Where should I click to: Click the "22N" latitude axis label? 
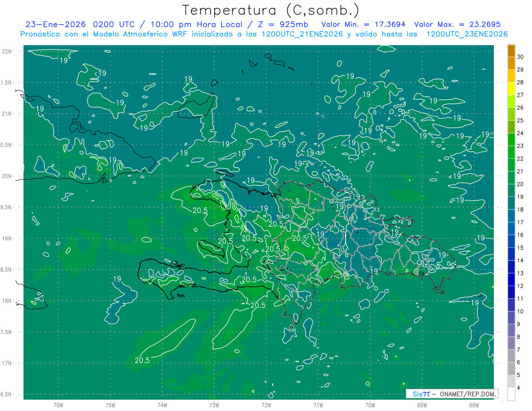[7, 51]
